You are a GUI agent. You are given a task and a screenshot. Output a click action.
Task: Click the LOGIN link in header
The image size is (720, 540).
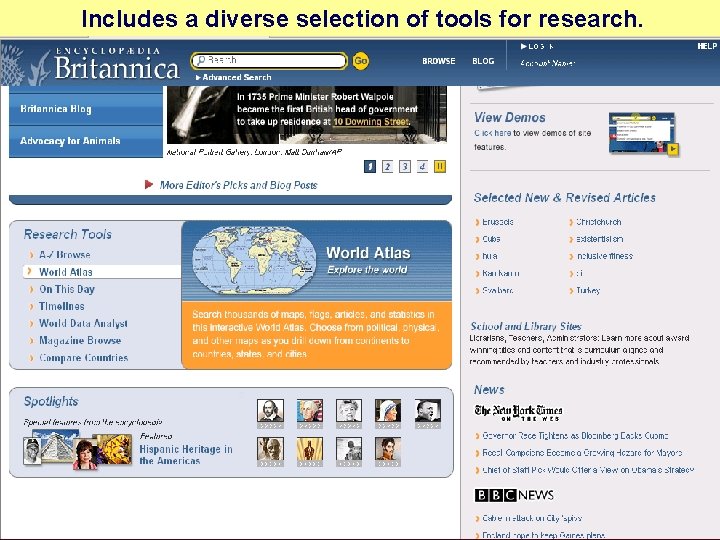click(x=537, y=46)
